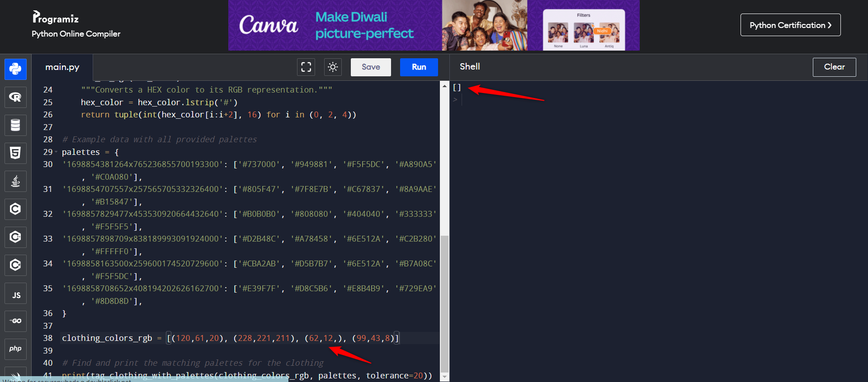Click the palette key starting with 1698857829477
The image size is (868, 382).
pyautogui.click(x=143, y=214)
